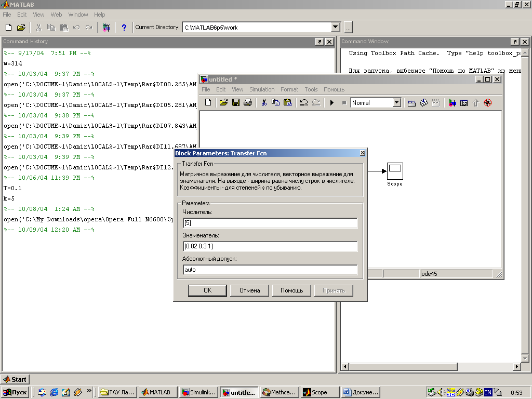Double-check the Scope block in the model canvas
Viewport: 532px width, 399px height.
(395, 170)
